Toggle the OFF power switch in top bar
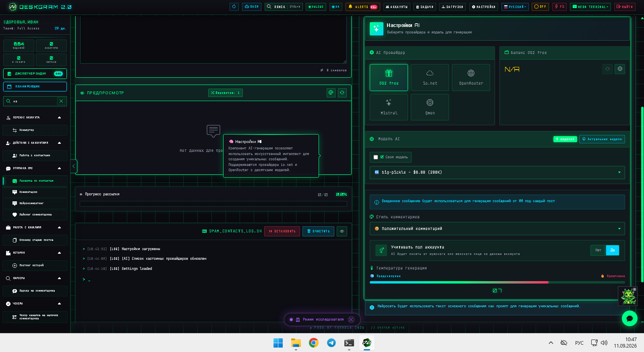This screenshot has height=352, width=644. 540,7
